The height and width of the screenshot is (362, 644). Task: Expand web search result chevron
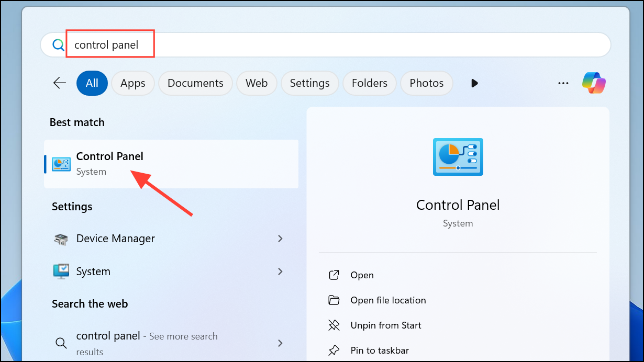pos(280,343)
